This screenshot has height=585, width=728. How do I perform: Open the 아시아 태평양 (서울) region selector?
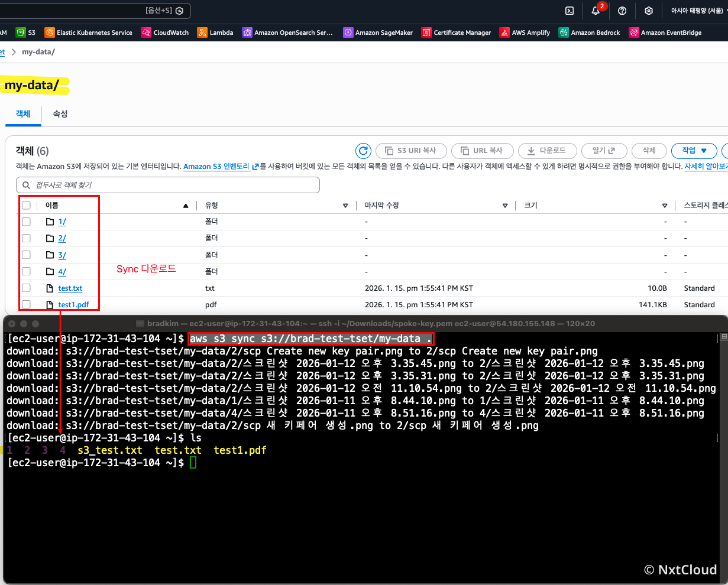[x=697, y=11]
